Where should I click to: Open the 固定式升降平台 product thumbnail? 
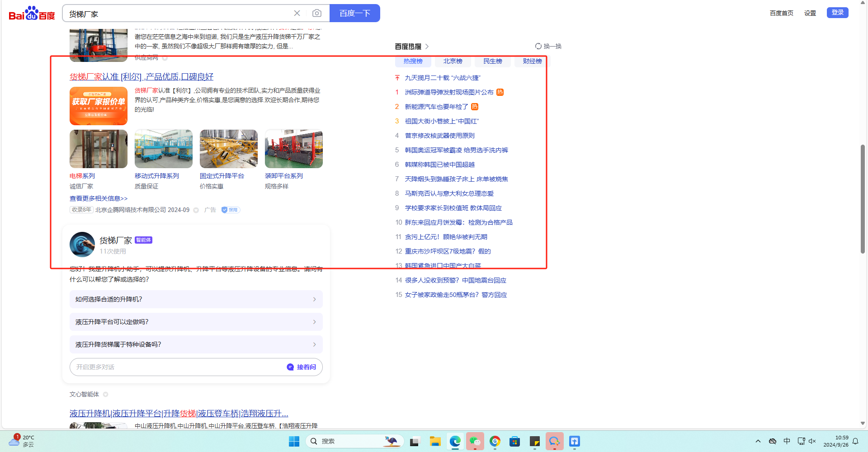click(229, 149)
